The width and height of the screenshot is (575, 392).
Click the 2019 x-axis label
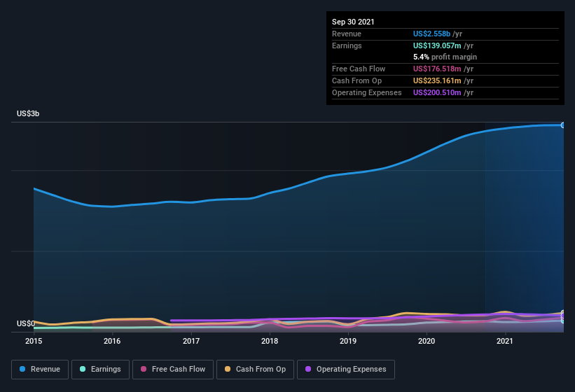[x=348, y=341]
